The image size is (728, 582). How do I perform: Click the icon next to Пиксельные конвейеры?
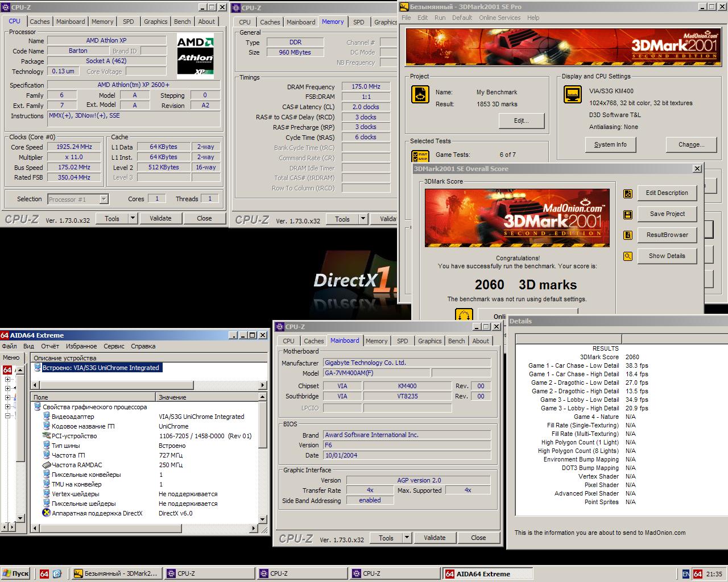[47, 475]
